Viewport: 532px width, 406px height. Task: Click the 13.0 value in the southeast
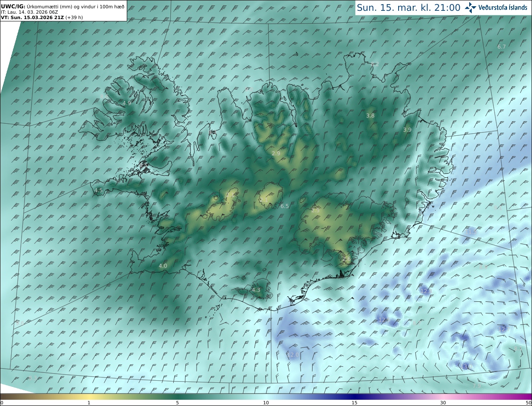pyautogui.click(x=467, y=367)
